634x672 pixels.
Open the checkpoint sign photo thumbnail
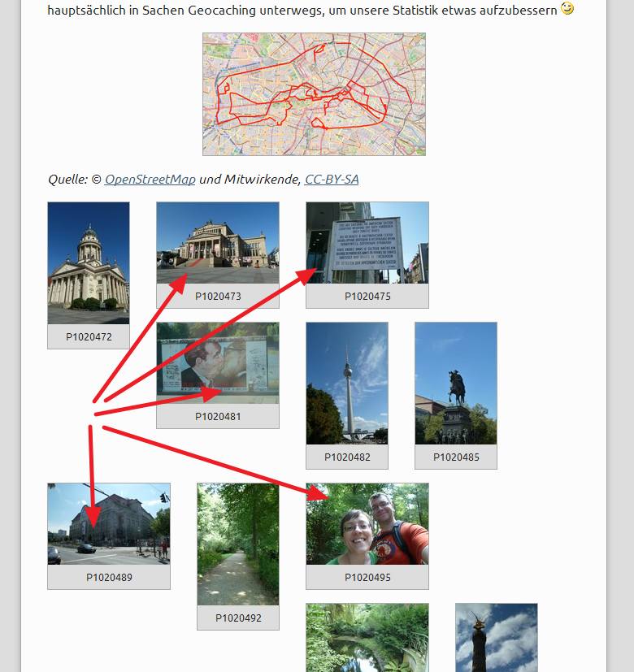[367, 242]
